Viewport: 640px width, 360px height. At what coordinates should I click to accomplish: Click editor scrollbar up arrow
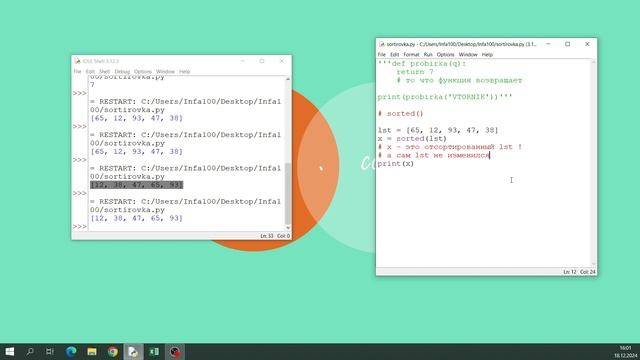[x=593, y=62]
